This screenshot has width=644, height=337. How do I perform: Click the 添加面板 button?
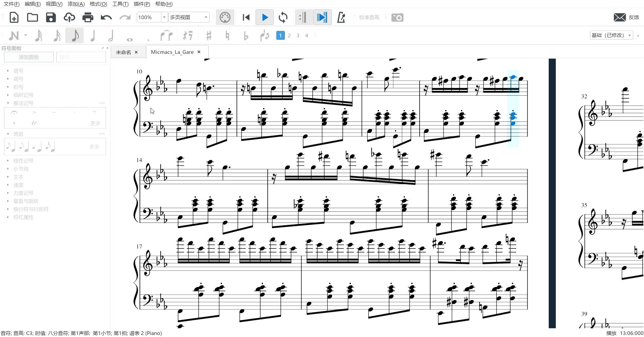pyautogui.click(x=29, y=57)
